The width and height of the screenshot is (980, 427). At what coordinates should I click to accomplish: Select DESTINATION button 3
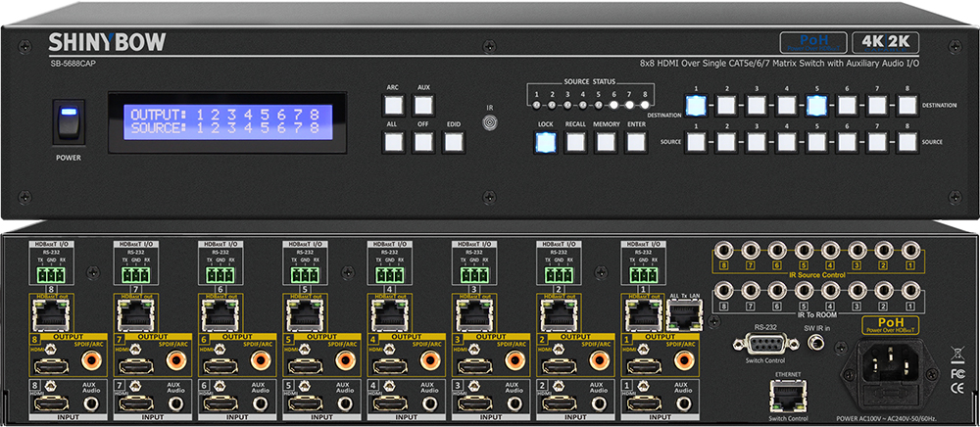tap(757, 106)
